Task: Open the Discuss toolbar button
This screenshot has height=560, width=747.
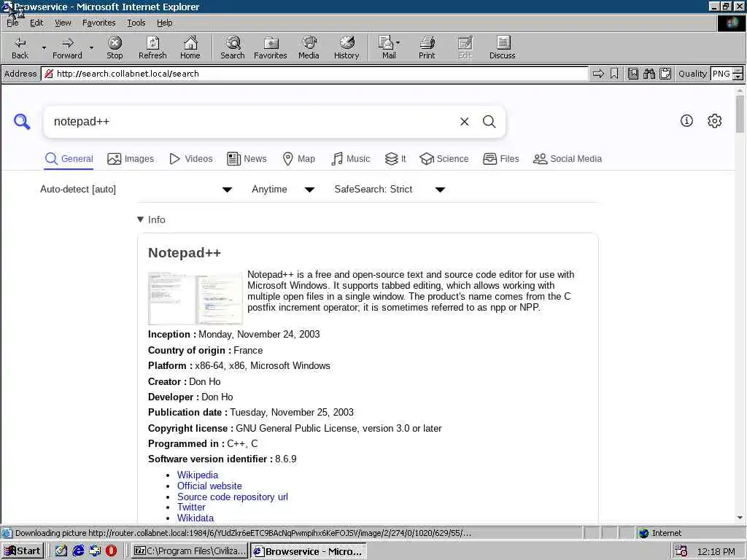Action: (x=502, y=47)
